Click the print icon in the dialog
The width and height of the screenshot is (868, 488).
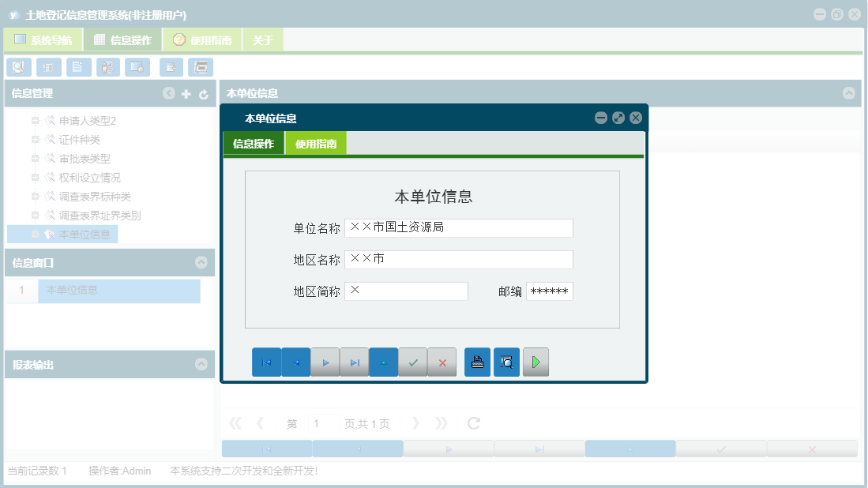(477, 362)
